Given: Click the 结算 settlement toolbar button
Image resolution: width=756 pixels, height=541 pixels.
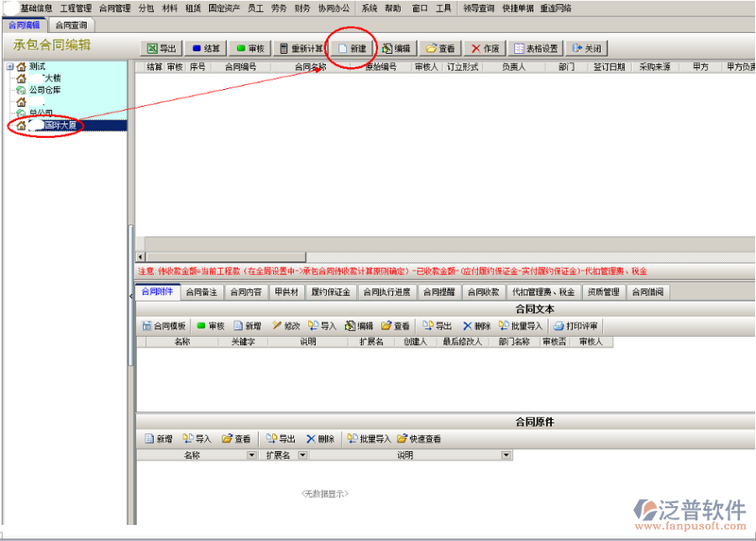Looking at the screenshot, I should tap(206, 48).
